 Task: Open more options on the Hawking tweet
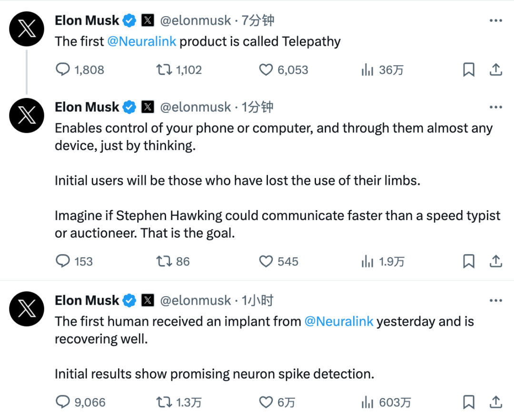[x=496, y=107]
